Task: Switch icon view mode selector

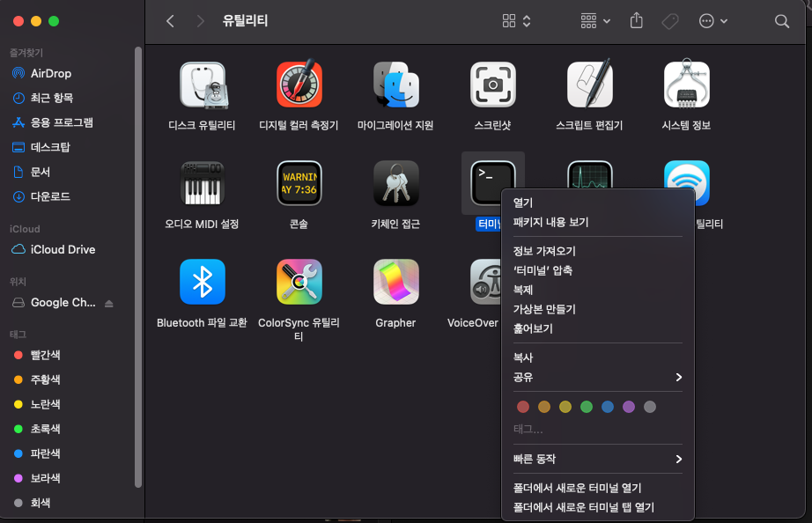Action: 517,21
